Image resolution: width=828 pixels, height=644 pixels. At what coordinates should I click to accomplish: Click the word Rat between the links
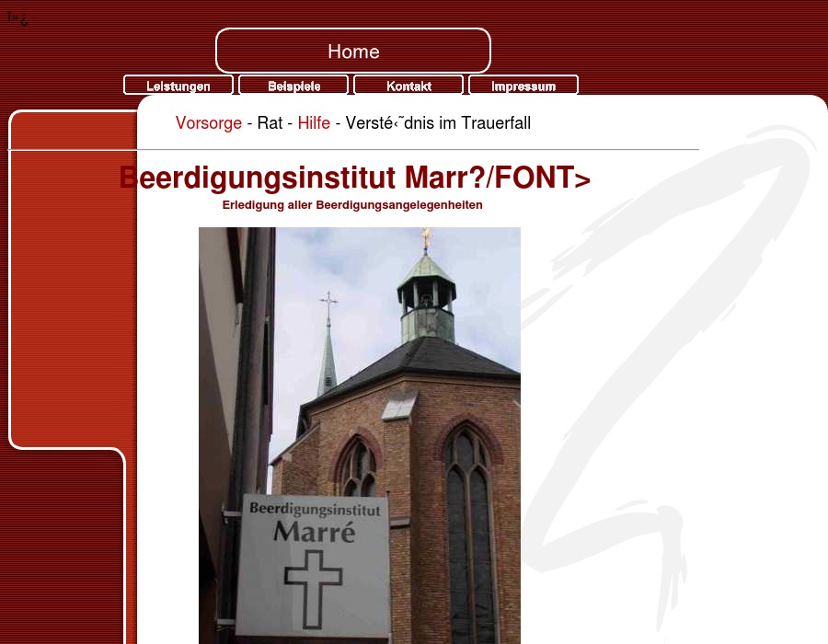270,123
